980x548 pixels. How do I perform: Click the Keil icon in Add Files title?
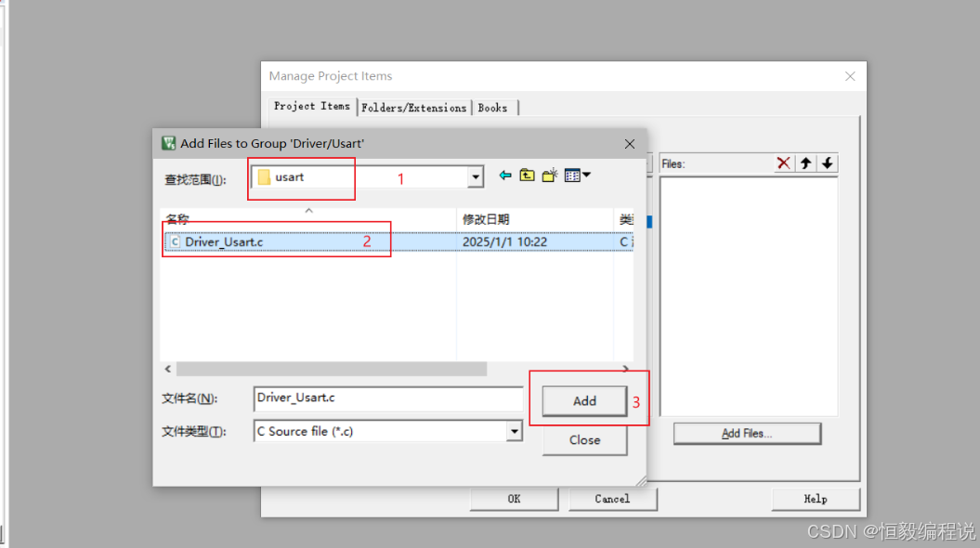[x=168, y=143]
